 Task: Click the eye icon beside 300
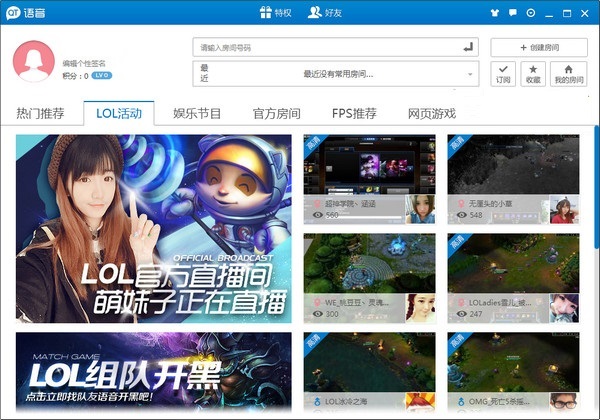pyautogui.click(x=318, y=314)
